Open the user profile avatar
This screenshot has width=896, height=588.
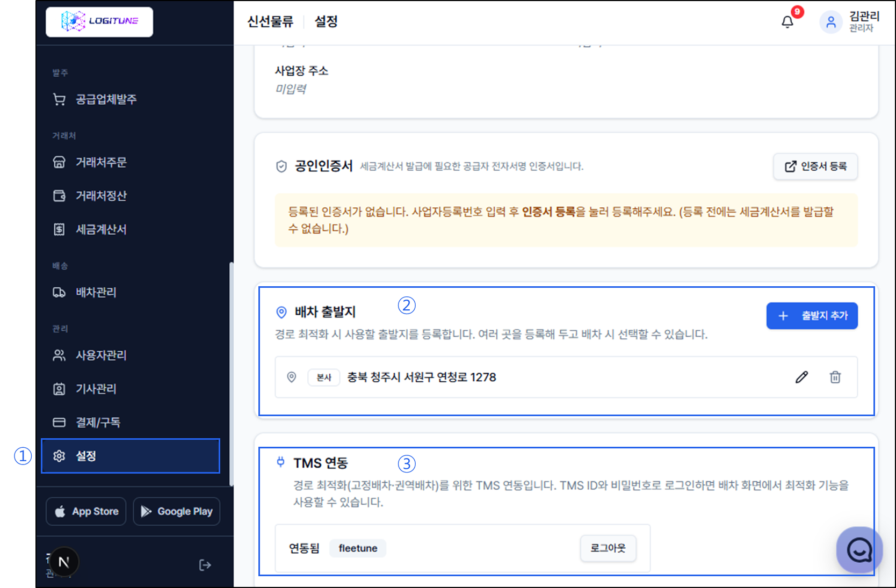[x=830, y=22]
